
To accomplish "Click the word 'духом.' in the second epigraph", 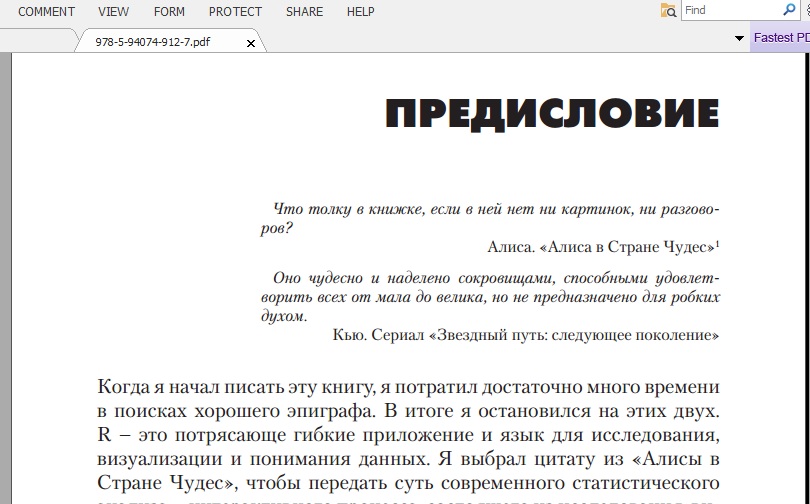I will pyautogui.click(x=284, y=316).
